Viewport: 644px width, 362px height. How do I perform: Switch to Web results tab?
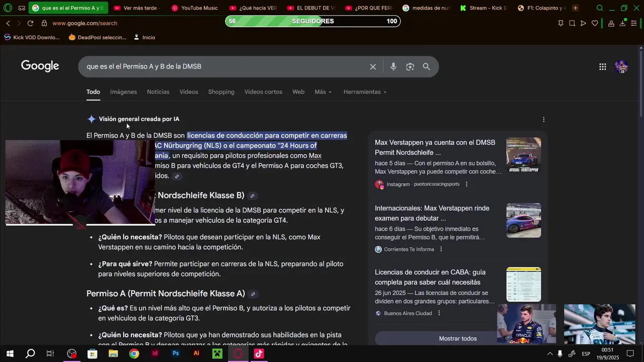(298, 92)
